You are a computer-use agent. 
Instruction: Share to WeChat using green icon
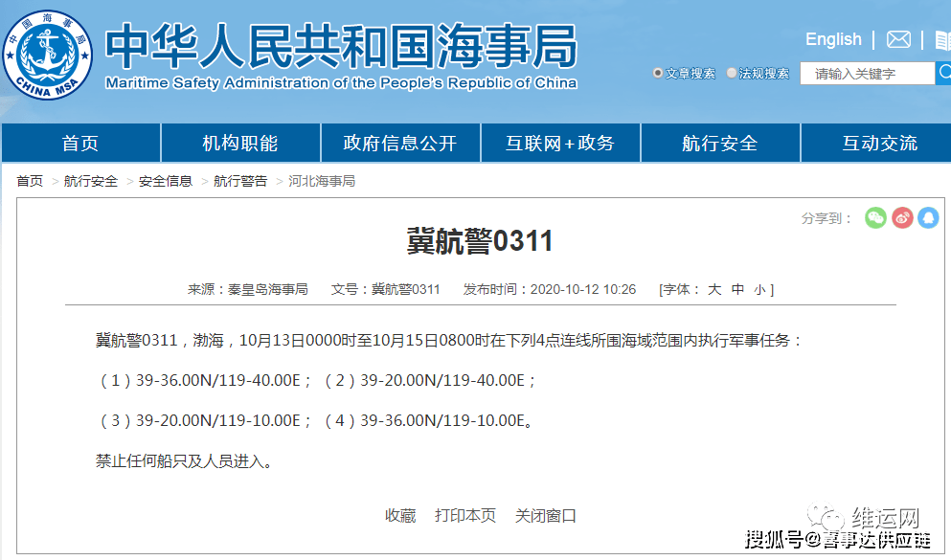tap(875, 217)
